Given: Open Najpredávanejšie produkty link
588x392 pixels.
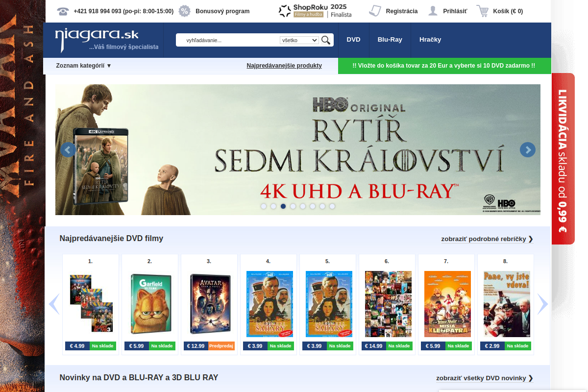Looking at the screenshot, I should pos(284,66).
